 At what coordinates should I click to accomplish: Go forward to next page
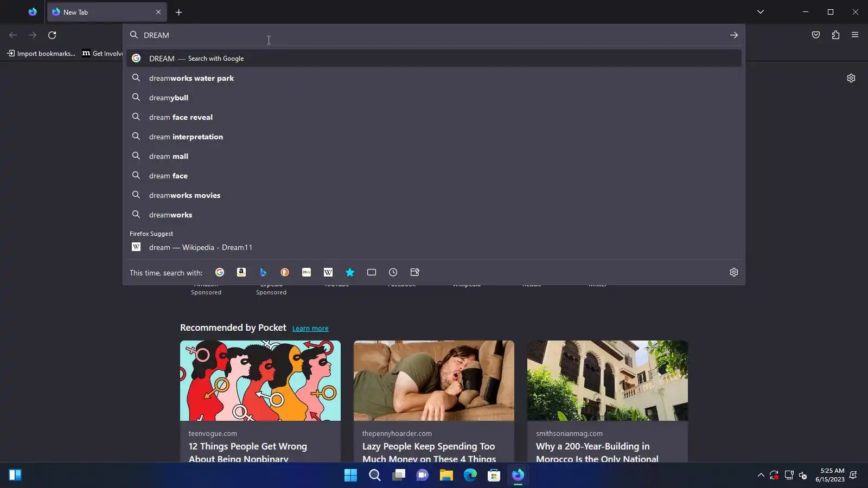click(x=33, y=35)
